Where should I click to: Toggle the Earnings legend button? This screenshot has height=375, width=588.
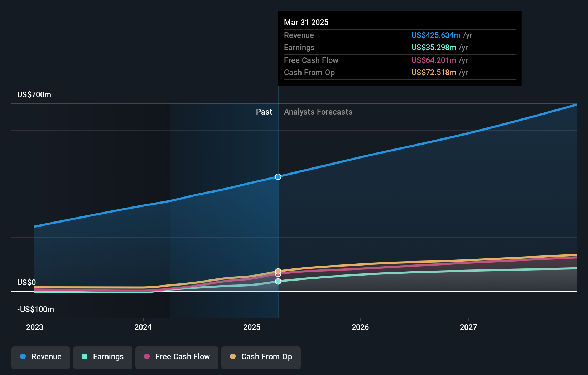pyautogui.click(x=103, y=357)
